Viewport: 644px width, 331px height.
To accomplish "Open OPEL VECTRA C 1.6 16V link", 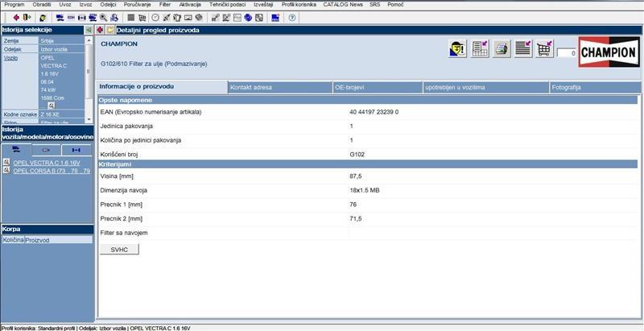I will pyautogui.click(x=47, y=163).
